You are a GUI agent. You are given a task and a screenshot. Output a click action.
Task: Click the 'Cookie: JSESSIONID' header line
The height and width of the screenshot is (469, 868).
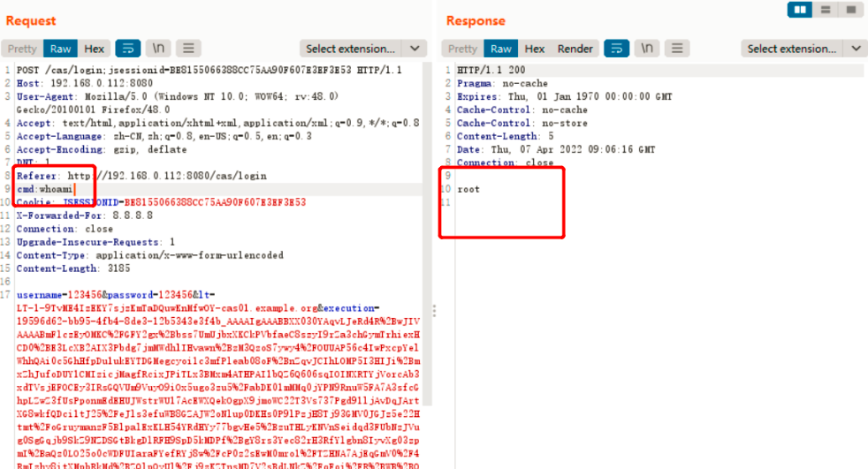pos(161,202)
